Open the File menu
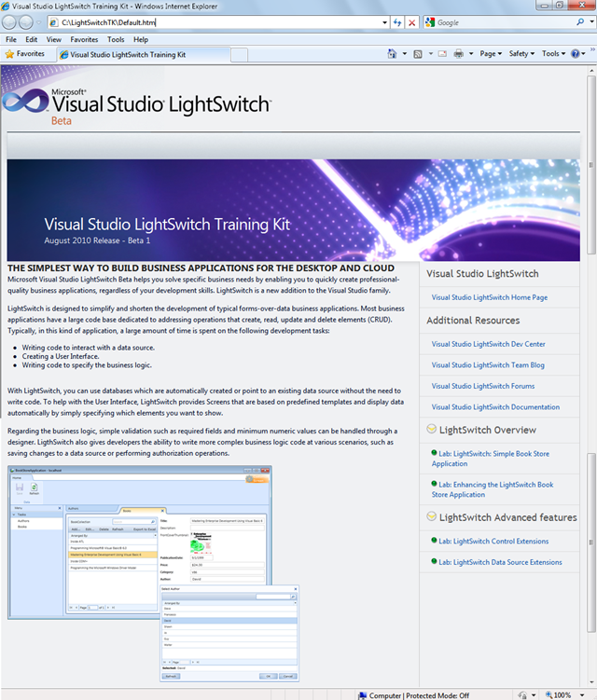The width and height of the screenshot is (597, 700). click(x=11, y=39)
